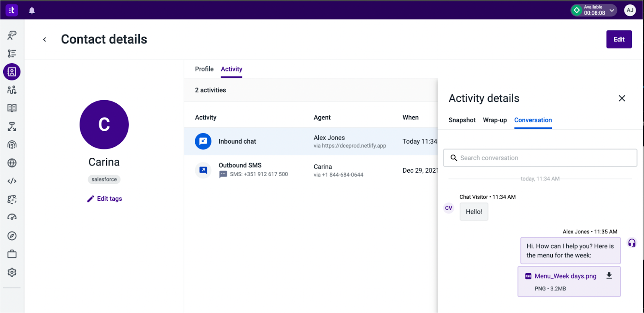Click the 'Today 11:34' time cell
The height and width of the screenshot is (313, 644).
[420, 141]
